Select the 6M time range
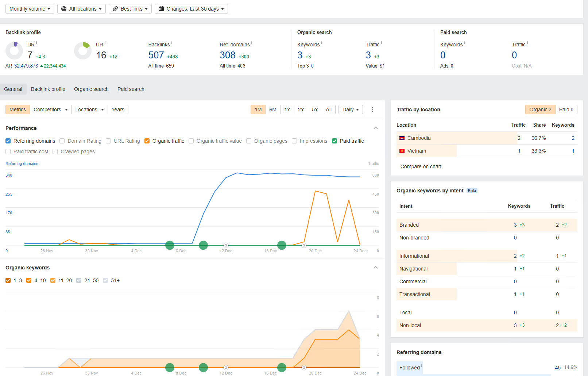The image size is (588, 376). (x=273, y=110)
